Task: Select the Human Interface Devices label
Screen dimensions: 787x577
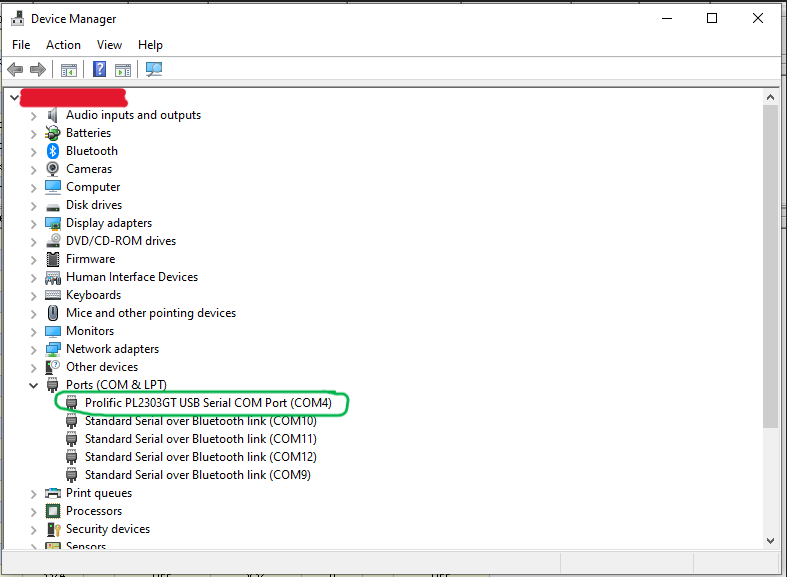Action: tap(132, 277)
